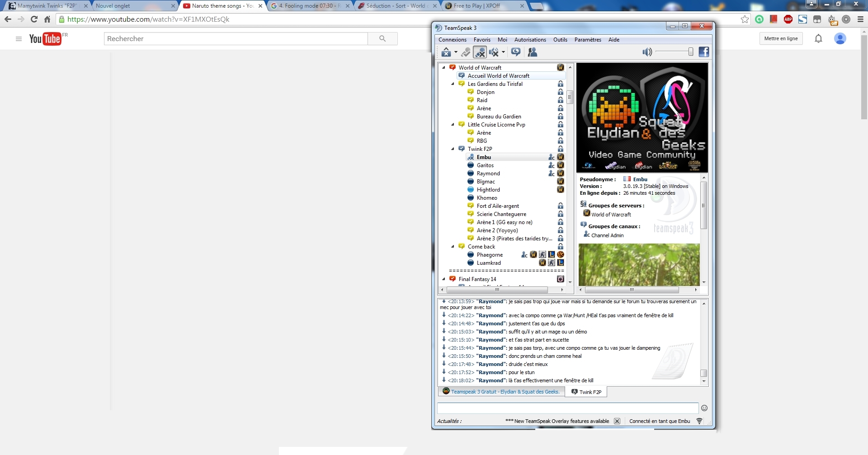
Task: Open YouTube notifications bell
Action: (818, 39)
